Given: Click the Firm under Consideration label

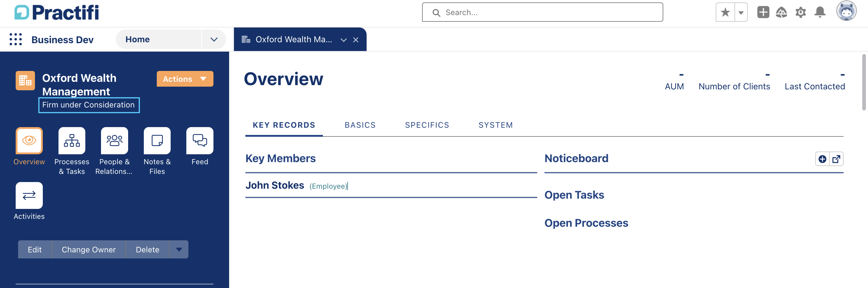Looking at the screenshot, I should coord(89,105).
